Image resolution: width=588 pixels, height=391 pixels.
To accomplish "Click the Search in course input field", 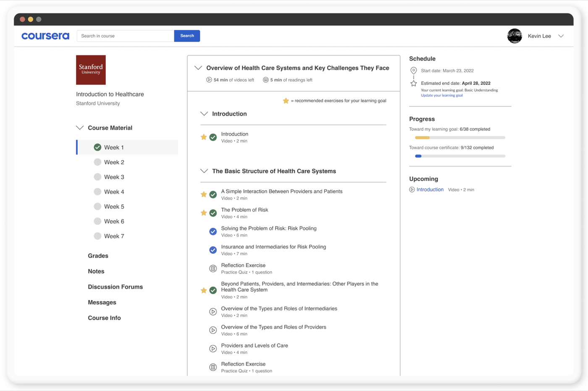I will 126,36.
